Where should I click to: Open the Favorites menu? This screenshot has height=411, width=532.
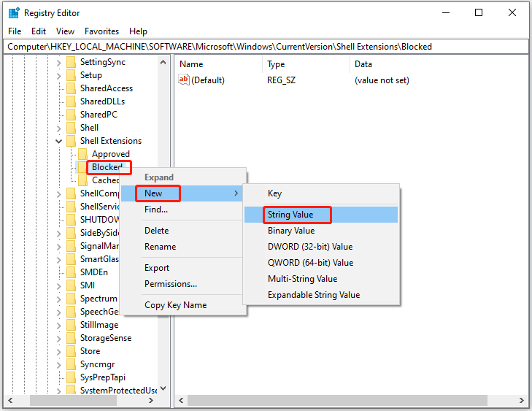coord(101,31)
